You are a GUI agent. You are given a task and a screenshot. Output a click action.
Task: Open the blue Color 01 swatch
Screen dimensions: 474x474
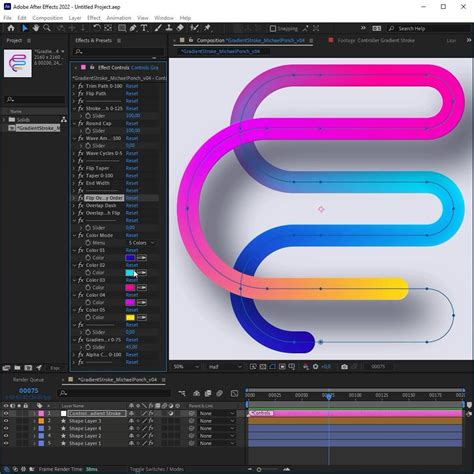pos(130,258)
